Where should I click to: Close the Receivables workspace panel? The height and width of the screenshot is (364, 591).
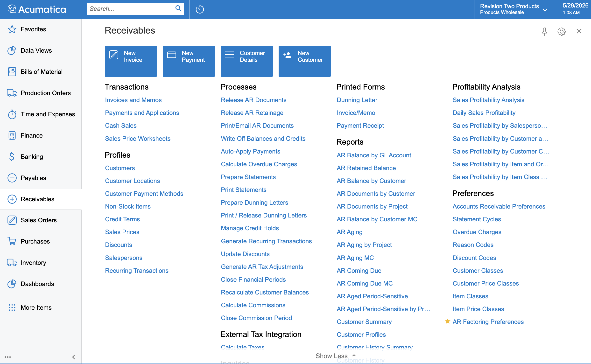tap(579, 31)
